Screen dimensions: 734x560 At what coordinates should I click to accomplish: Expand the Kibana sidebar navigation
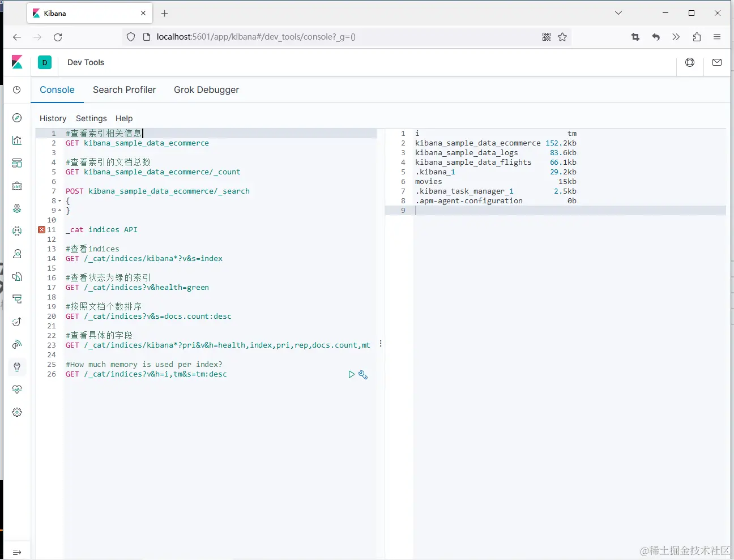click(17, 552)
